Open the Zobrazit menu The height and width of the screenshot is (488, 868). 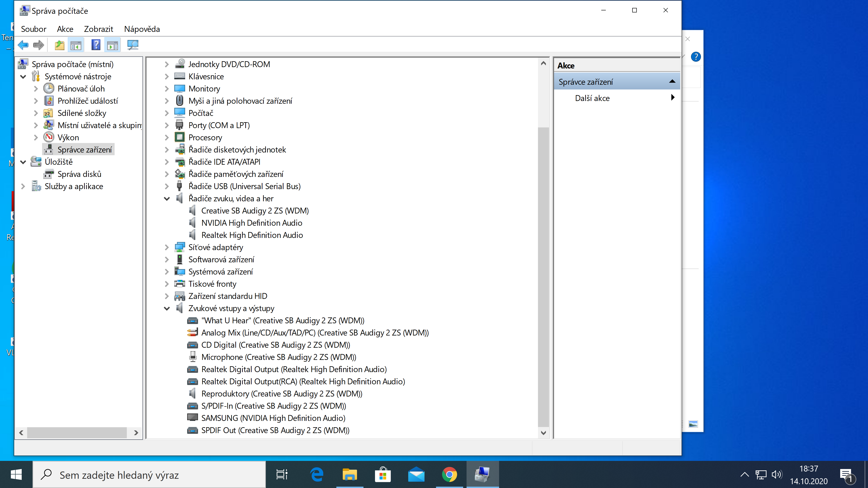click(x=98, y=29)
